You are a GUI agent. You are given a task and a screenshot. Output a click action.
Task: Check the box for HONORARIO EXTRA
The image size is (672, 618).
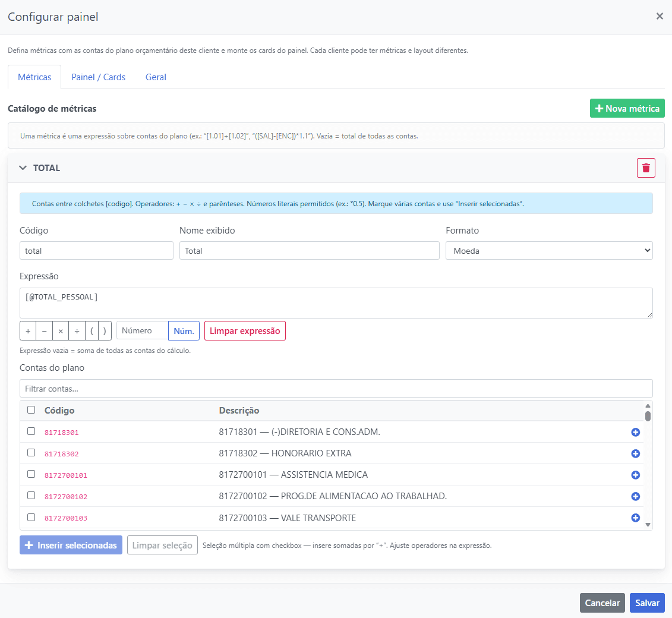coord(31,453)
